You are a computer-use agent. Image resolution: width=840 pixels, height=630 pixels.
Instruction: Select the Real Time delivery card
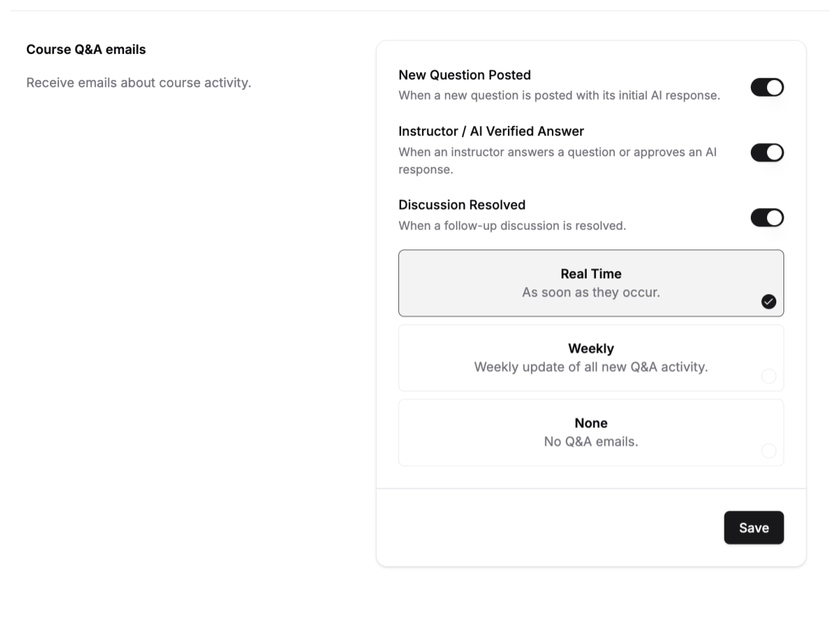pyautogui.click(x=591, y=283)
